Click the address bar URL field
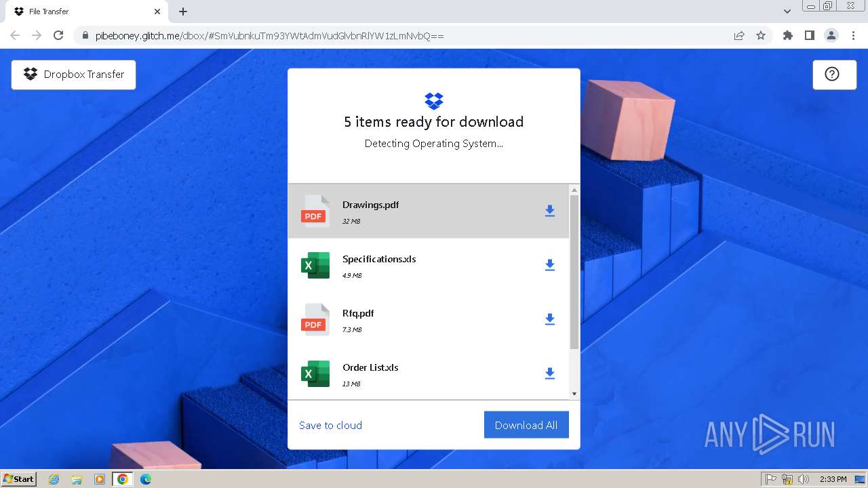868x488 pixels. pos(407,36)
